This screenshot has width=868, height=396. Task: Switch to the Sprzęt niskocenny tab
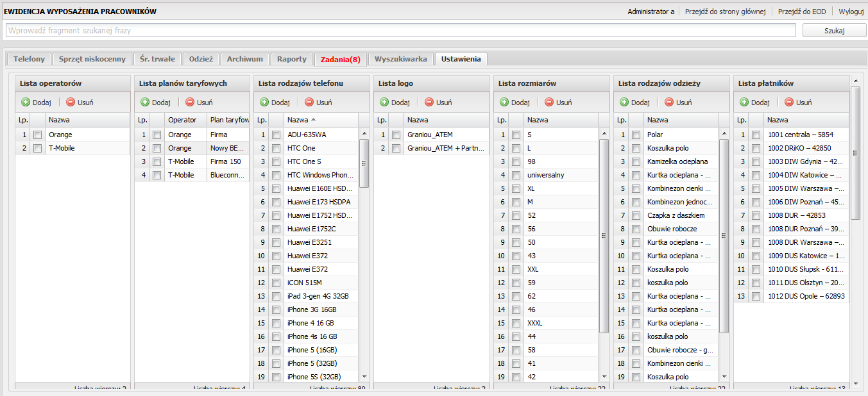click(92, 59)
